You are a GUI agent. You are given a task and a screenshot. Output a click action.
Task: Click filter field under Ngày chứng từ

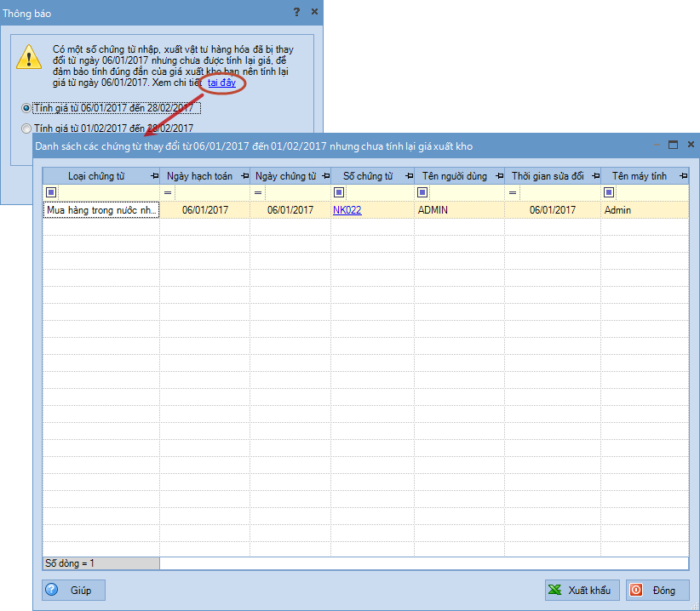297,192
